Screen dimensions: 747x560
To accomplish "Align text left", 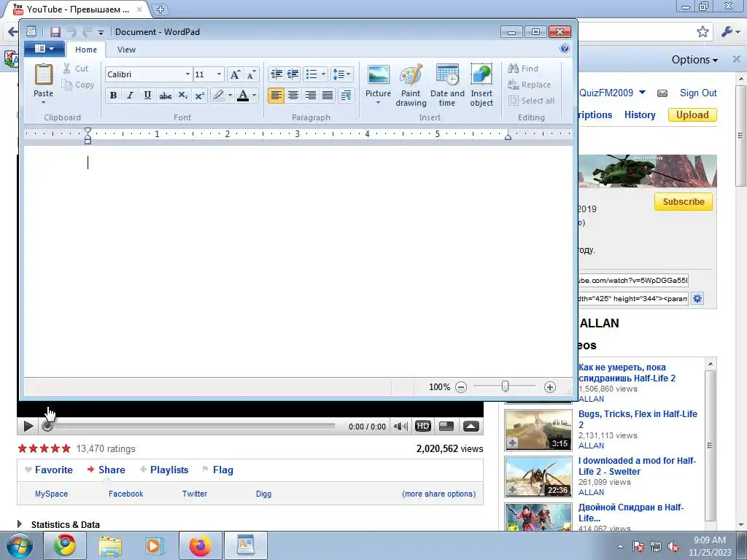I will [276, 96].
